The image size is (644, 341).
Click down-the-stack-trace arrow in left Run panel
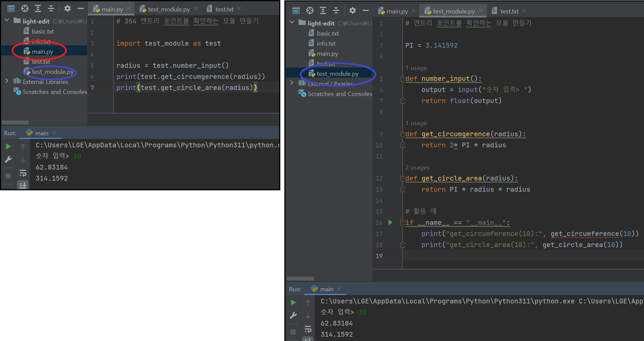pyautogui.click(x=23, y=159)
